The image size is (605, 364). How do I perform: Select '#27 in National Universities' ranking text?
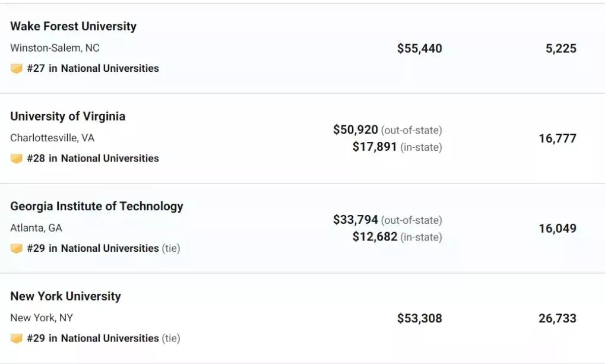[93, 68]
